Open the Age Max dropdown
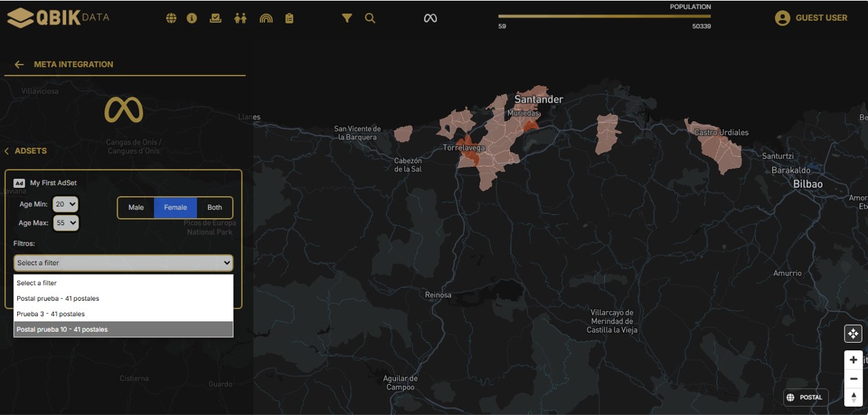This screenshot has width=868, height=415. tap(66, 223)
